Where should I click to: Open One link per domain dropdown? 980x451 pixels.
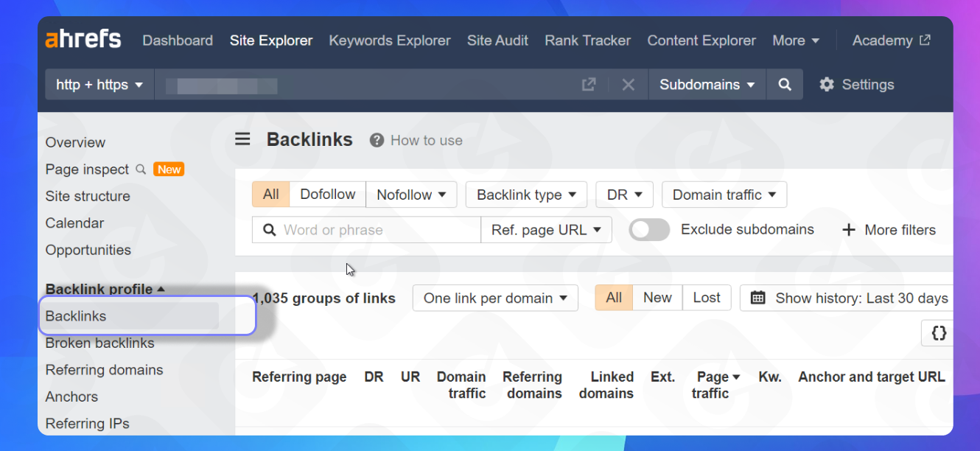495,298
